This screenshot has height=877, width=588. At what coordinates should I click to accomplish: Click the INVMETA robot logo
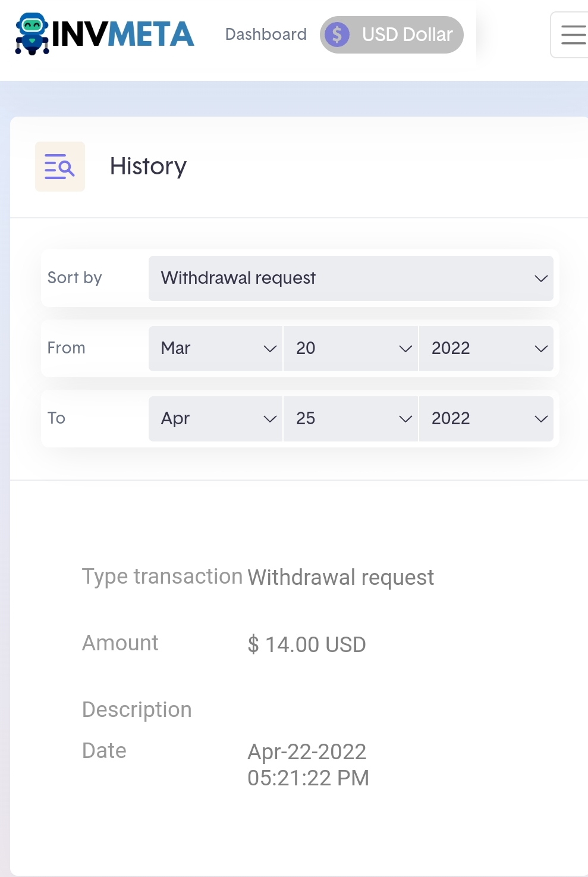pos(32,34)
